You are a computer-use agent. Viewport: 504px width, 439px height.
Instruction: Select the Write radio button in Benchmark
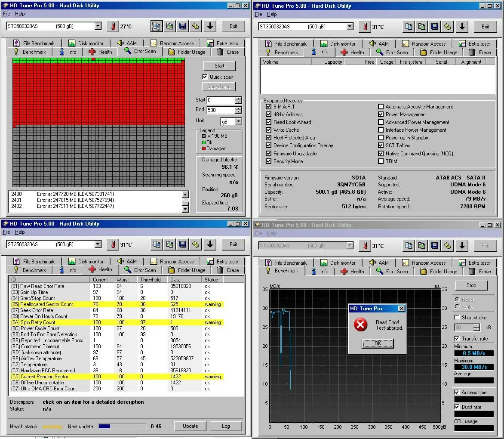[x=457, y=306]
